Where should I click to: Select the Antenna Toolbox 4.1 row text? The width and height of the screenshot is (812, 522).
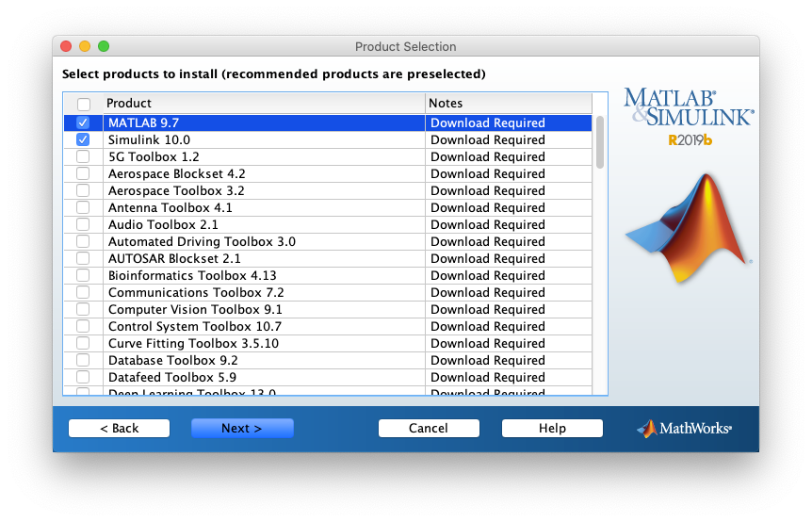point(171,207)
